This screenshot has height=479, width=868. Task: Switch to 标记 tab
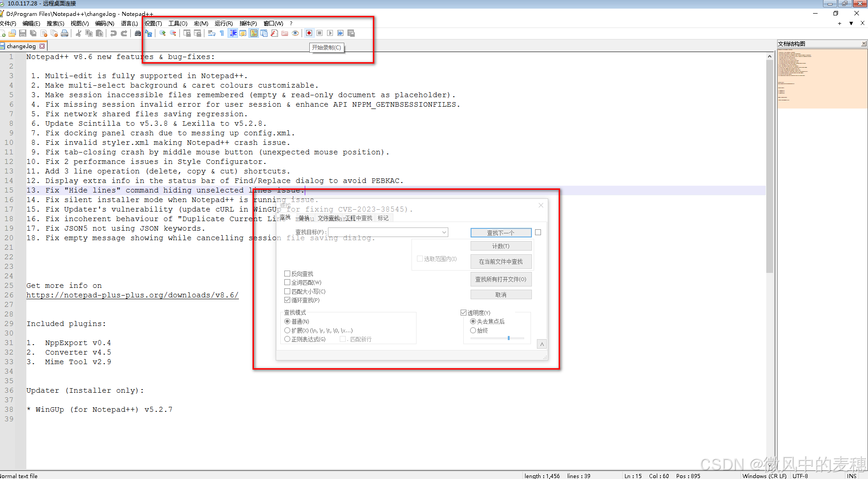point(383,218)
